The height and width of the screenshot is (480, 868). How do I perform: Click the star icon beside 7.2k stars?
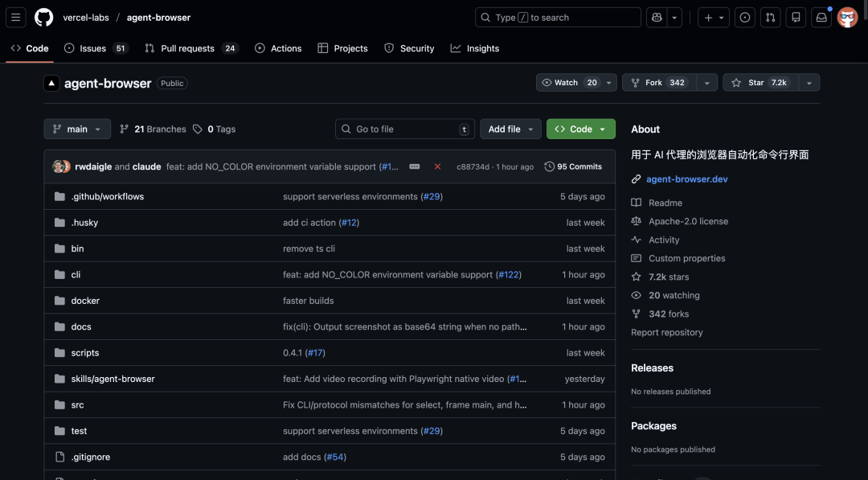pyautogui.click(x=636, y=277)
